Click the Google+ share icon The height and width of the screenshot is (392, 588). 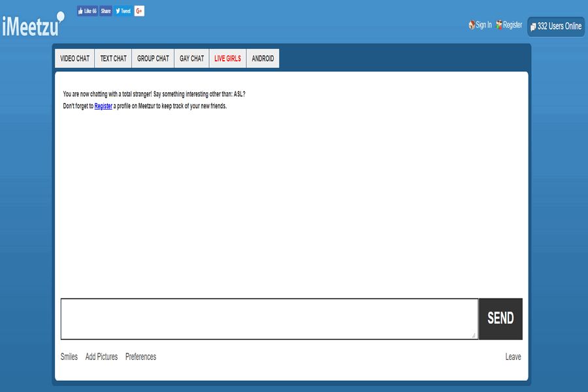138,10
